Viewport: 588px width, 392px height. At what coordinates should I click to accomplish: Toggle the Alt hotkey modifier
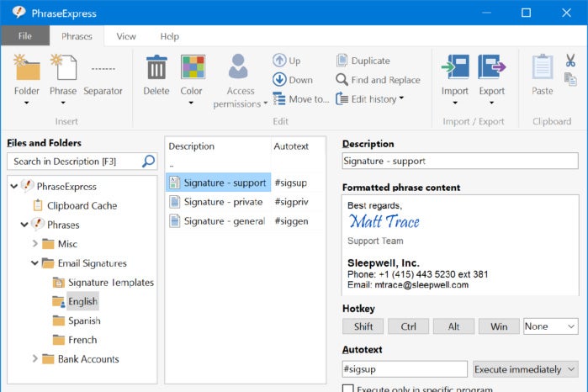tap(453, 326)
